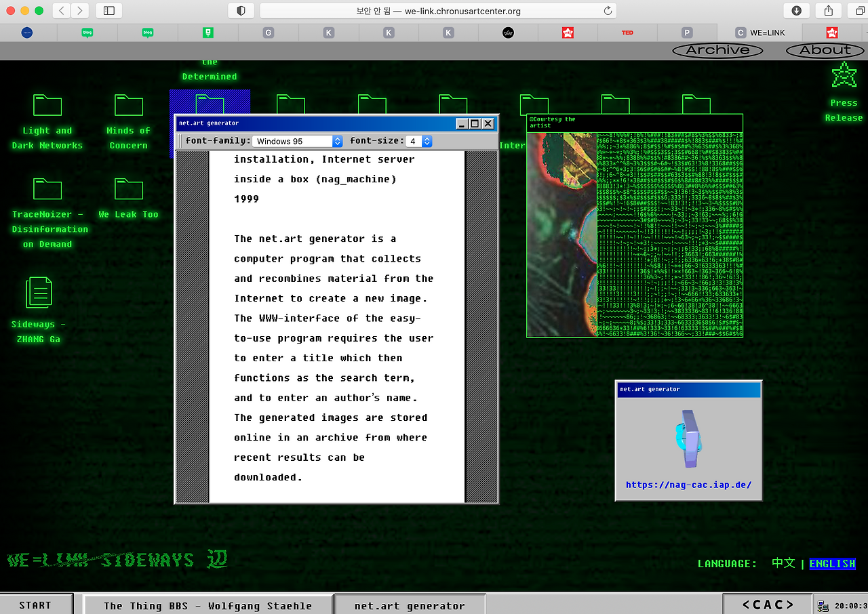This screenshot has height=614, width=868.
Task: Open the Light and Dark Networks folder
Action: [x=47, y=122]
